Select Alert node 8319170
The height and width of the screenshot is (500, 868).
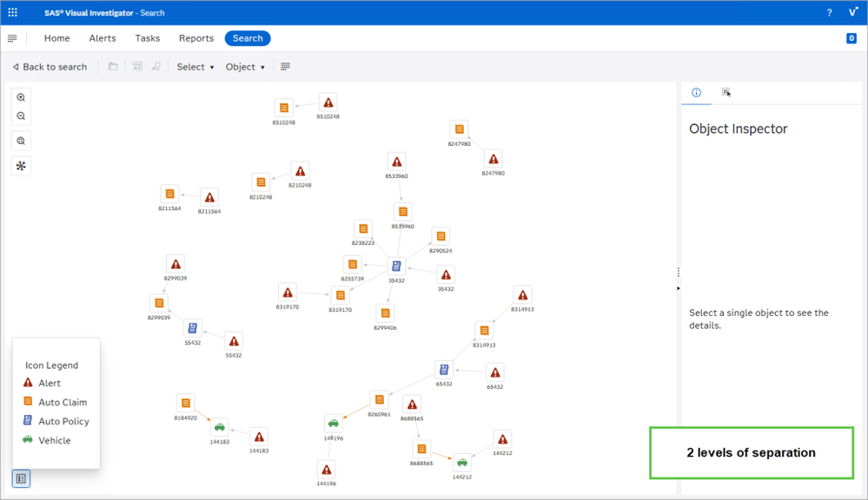click(288, 293)
